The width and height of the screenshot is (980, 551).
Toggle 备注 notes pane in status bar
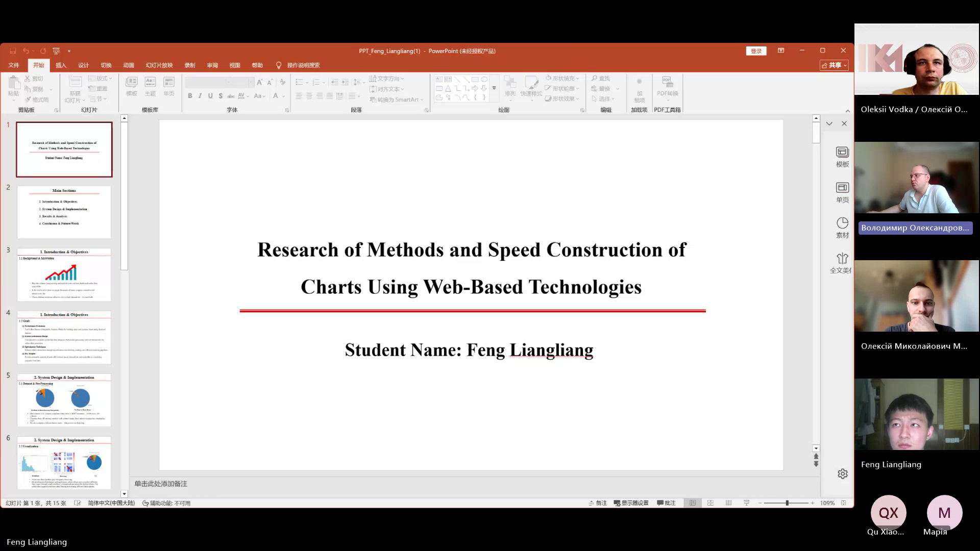[x=598, y=503]
